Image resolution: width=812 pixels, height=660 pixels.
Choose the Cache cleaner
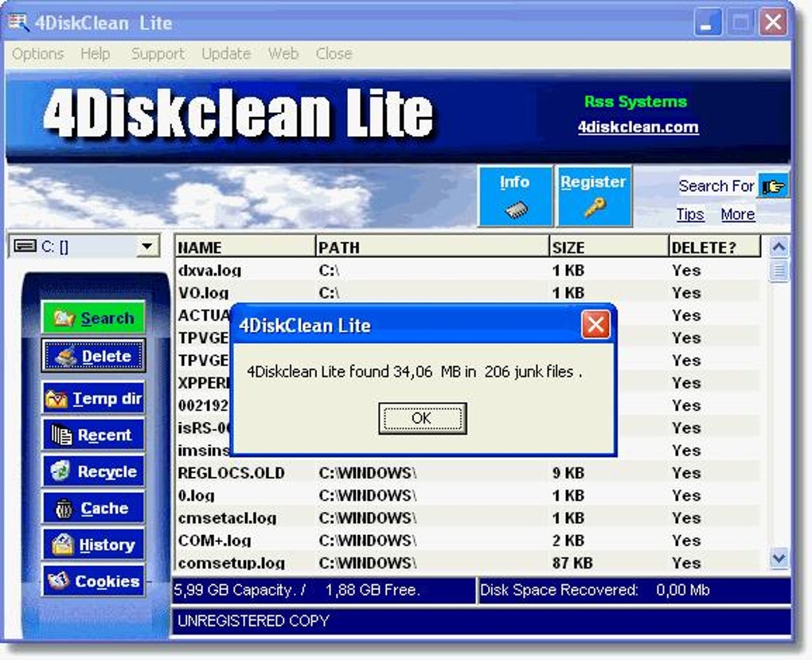93,508
